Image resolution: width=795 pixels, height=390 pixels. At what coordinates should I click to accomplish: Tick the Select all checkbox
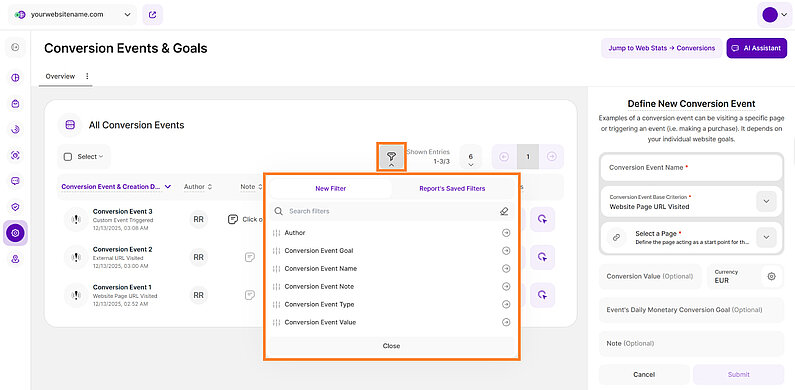[68, 157]
